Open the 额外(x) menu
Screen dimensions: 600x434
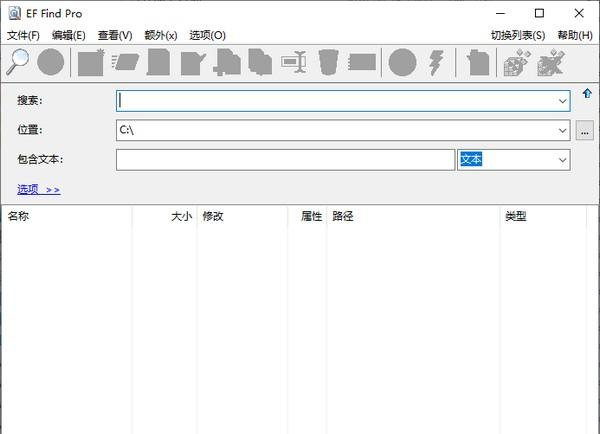pos(161,36)
